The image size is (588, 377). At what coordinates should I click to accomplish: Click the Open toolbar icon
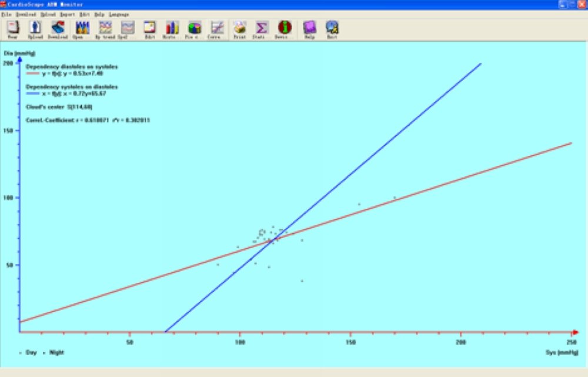(82, 30)
